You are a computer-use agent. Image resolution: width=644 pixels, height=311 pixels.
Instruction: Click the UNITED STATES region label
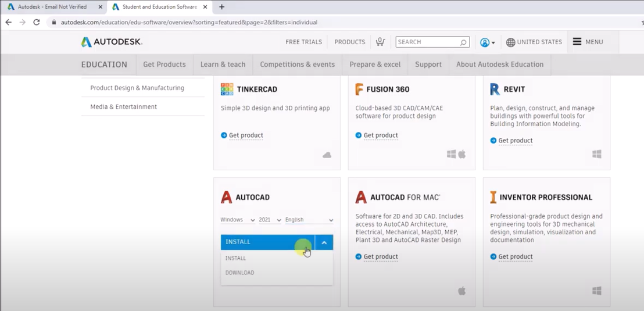pos(540,42)
